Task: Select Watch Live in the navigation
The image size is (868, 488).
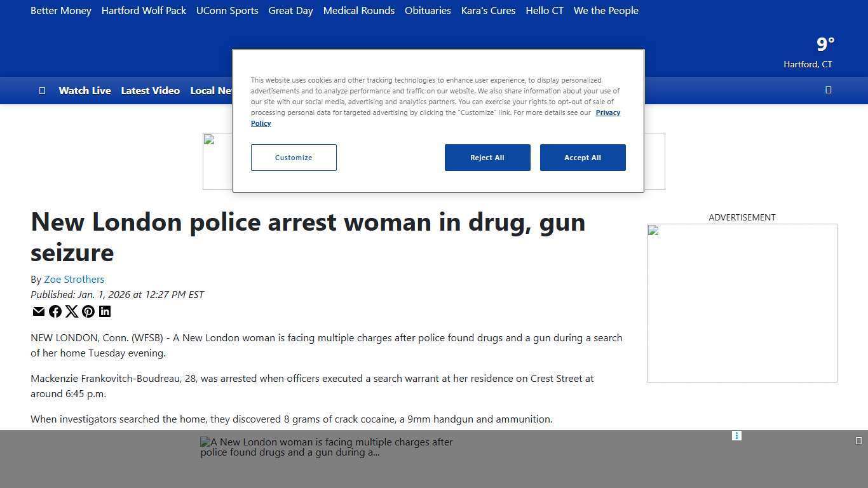Action: [x=85, y=90]
